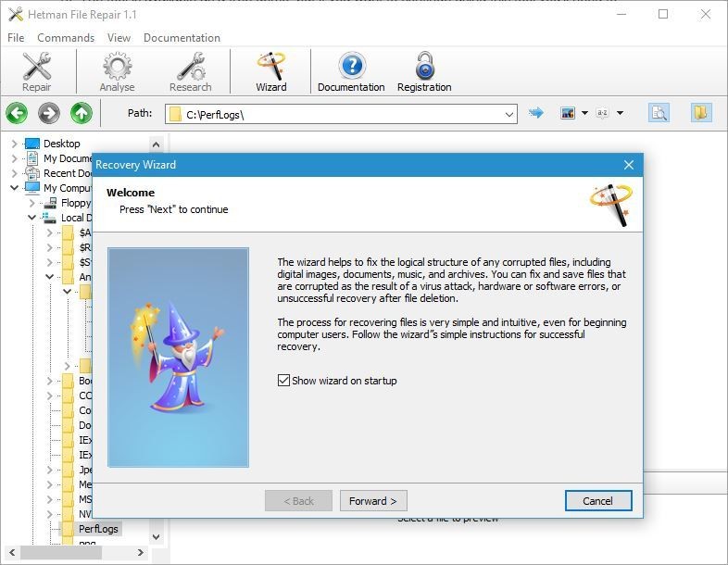Open the Documentation menu
Image resolution: width=728 pixels, height=565 pixels.
(x=182, y=38)
